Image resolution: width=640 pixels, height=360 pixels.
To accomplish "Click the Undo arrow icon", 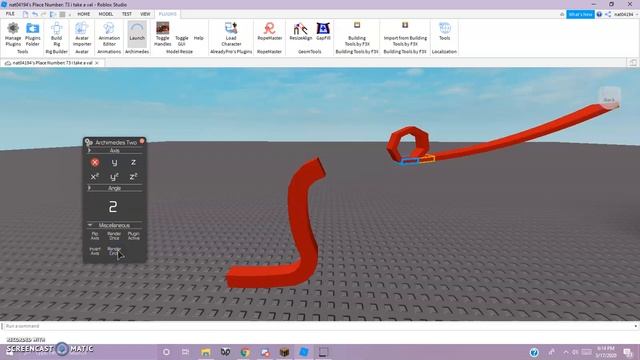I will [35, 14].
